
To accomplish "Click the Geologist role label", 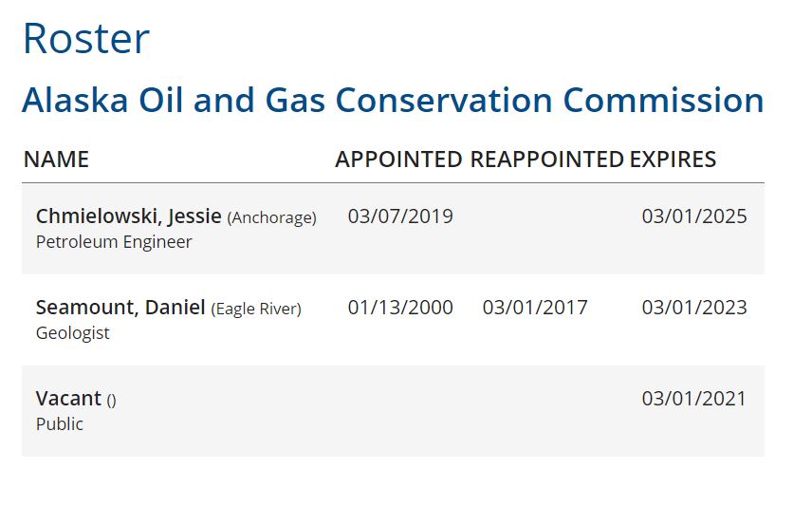I will point(72,333).
